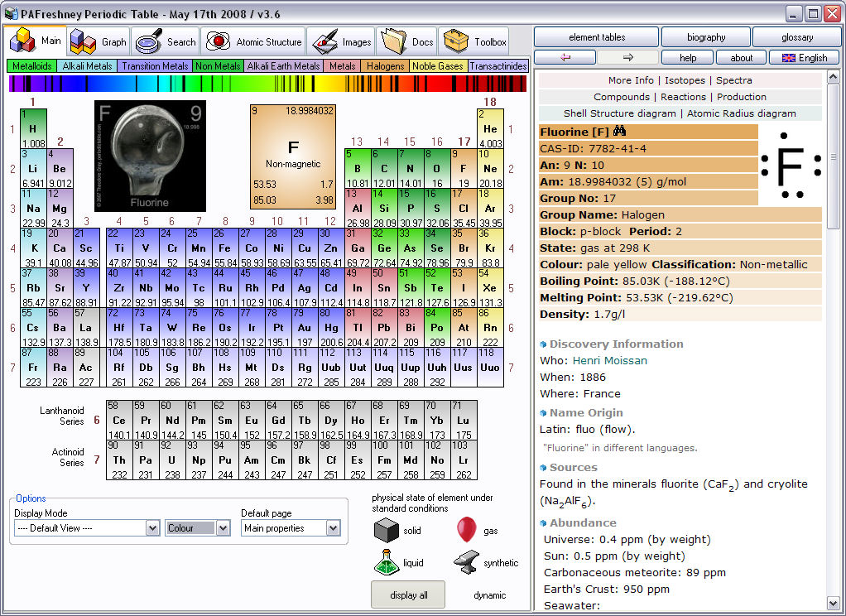The image size is (846, 616).
Task: Open the Atomic Structure tab
Action: tap(254, 41)
